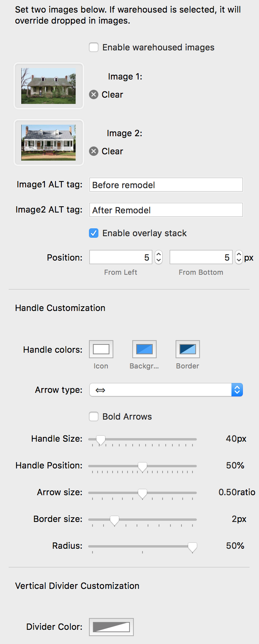Open the Icon handle color swatch
Image resolution: width=259 pixels, height=644 pixels.
coord(101,349)
